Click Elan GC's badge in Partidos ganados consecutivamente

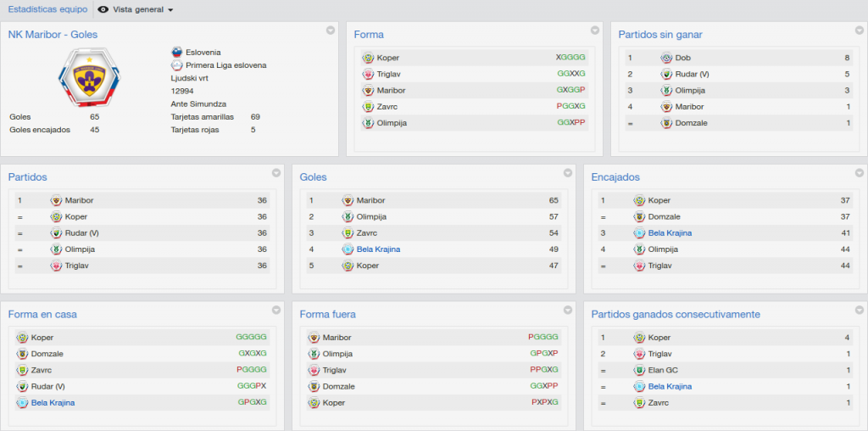(x=639, y=371)
